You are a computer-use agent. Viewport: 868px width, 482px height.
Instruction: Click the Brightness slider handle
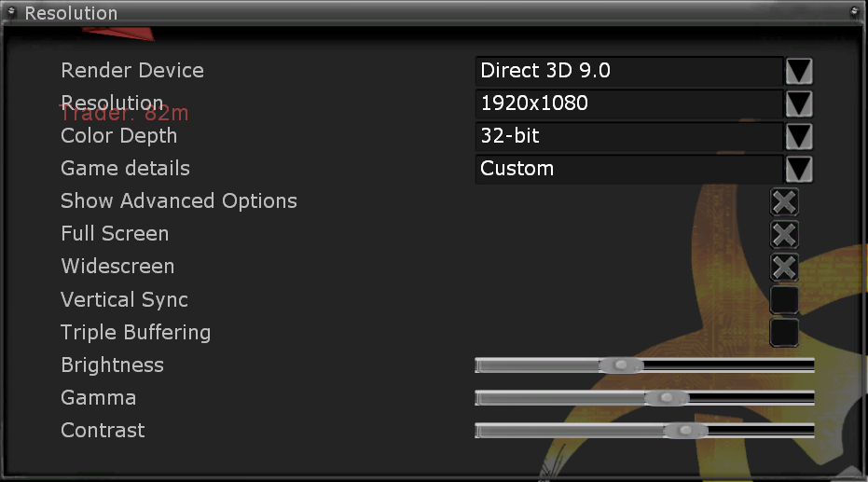(620, 365)
